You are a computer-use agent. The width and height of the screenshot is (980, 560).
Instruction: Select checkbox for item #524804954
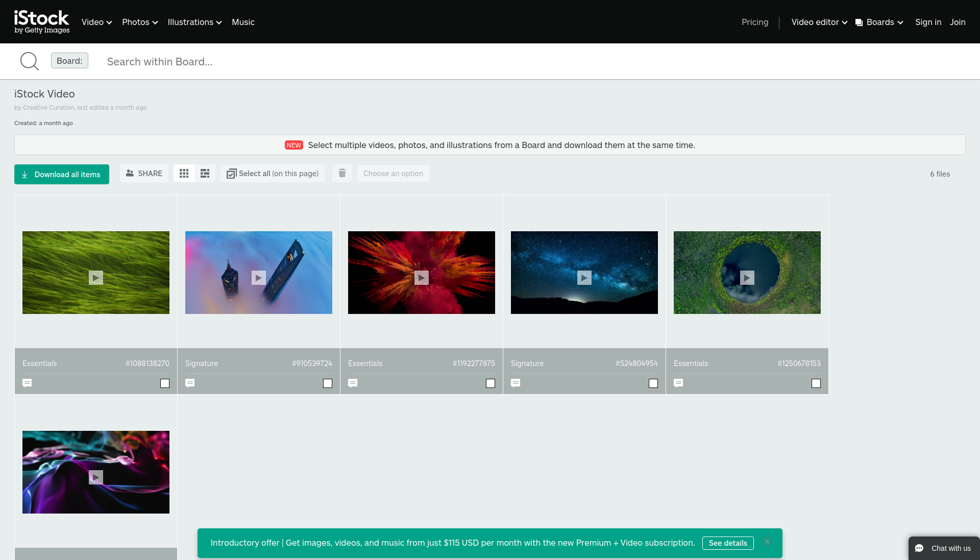pos(653,383)
